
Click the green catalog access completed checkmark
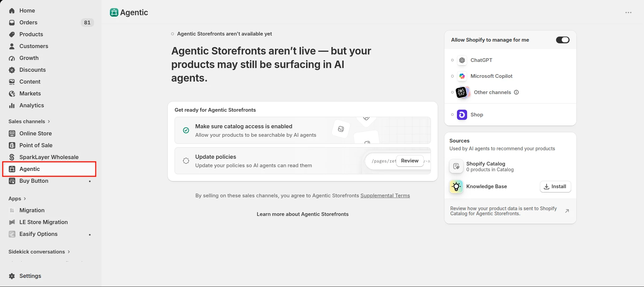tap(186, 130)
